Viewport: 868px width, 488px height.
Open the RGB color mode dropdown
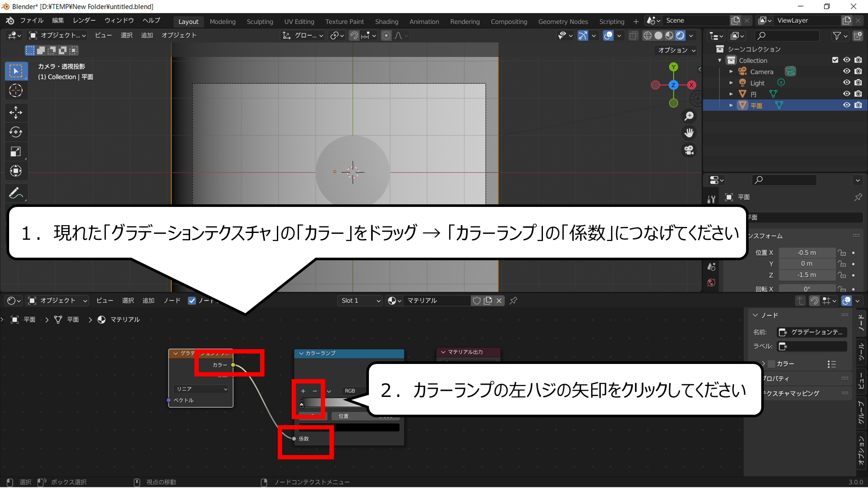[x=354, y=391]
